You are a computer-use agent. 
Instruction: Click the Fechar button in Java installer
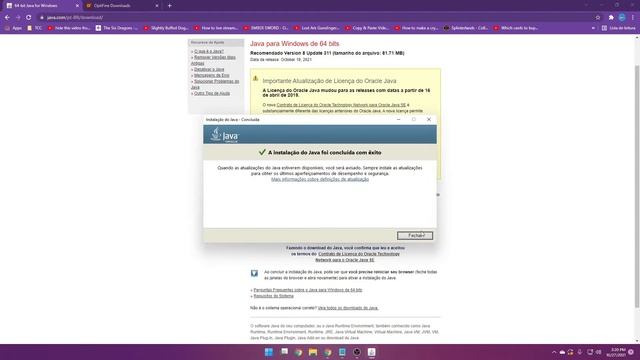[415, 236]
